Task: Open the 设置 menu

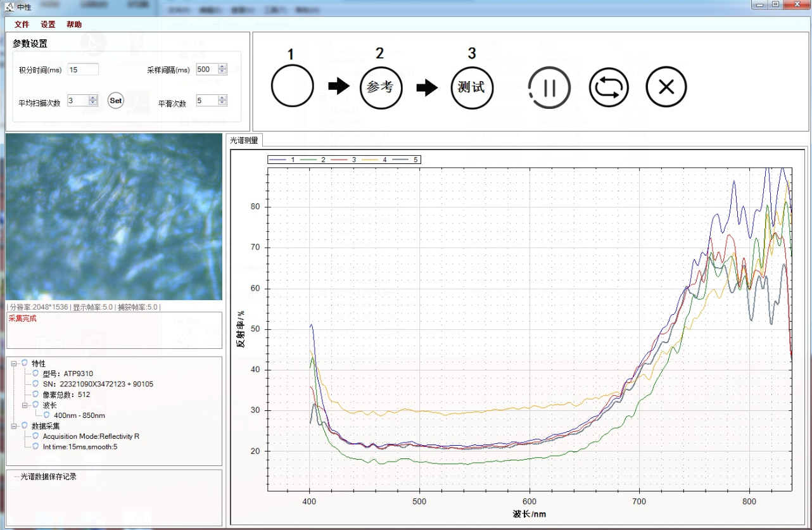Action: tap(48, 25)
